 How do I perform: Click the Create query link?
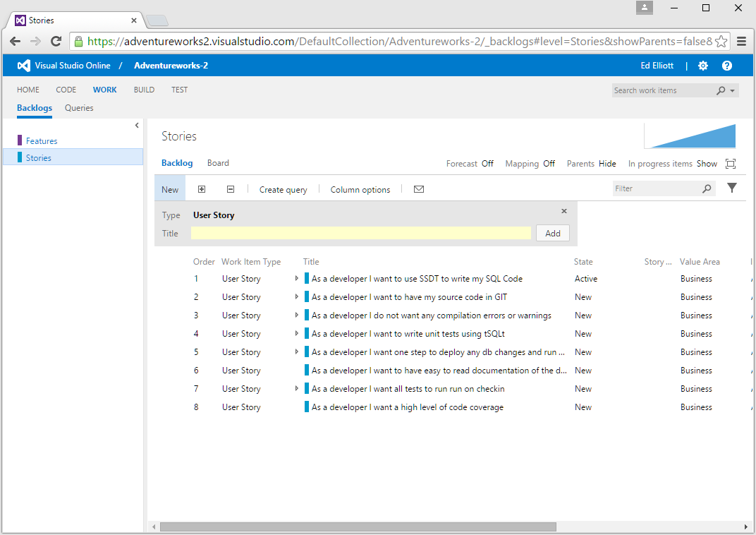click(283, 189)
